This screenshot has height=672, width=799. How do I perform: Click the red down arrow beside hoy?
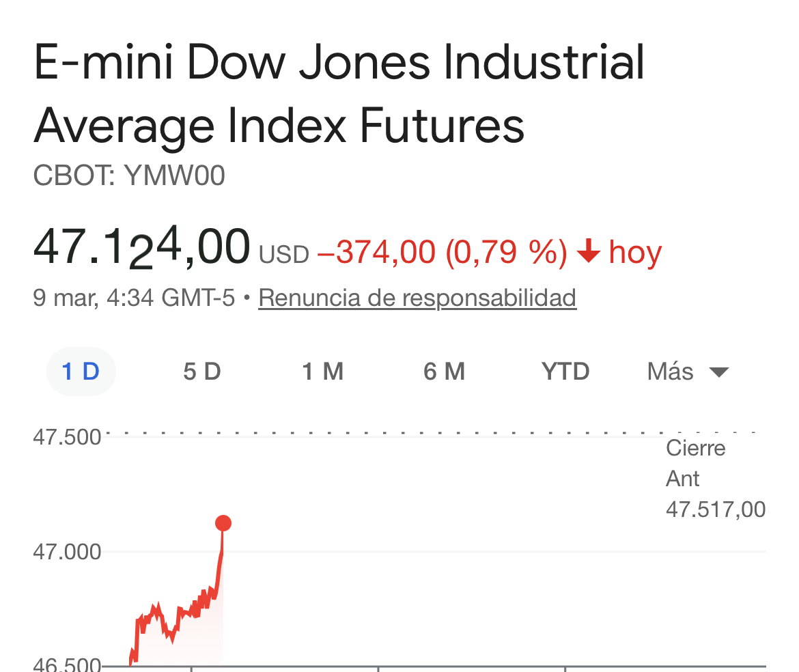[x=588, y=253]
